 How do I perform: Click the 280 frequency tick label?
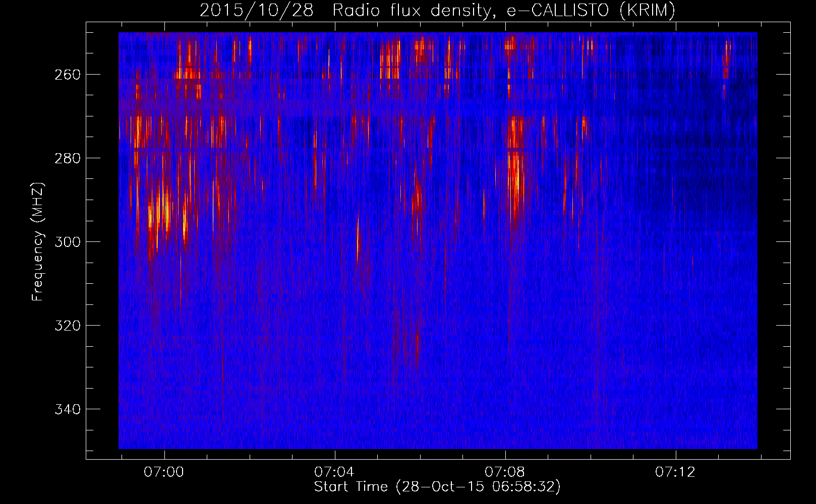point(67,158)
